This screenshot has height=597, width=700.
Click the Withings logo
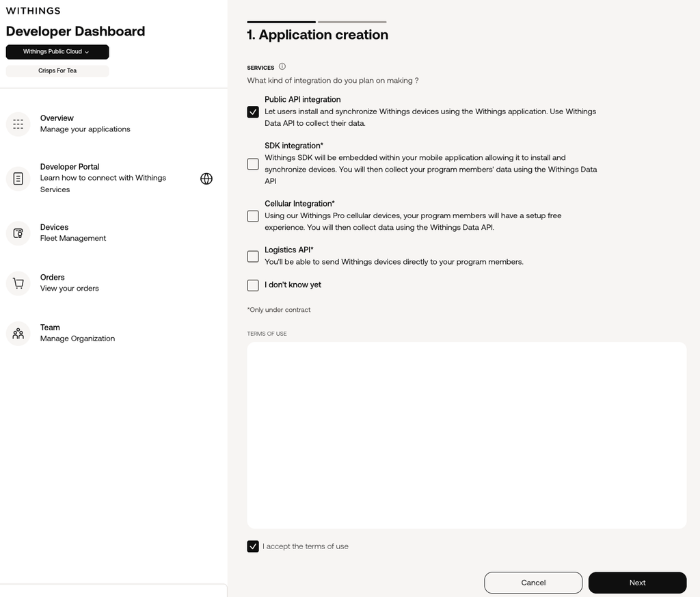click(x=33, y=11)
